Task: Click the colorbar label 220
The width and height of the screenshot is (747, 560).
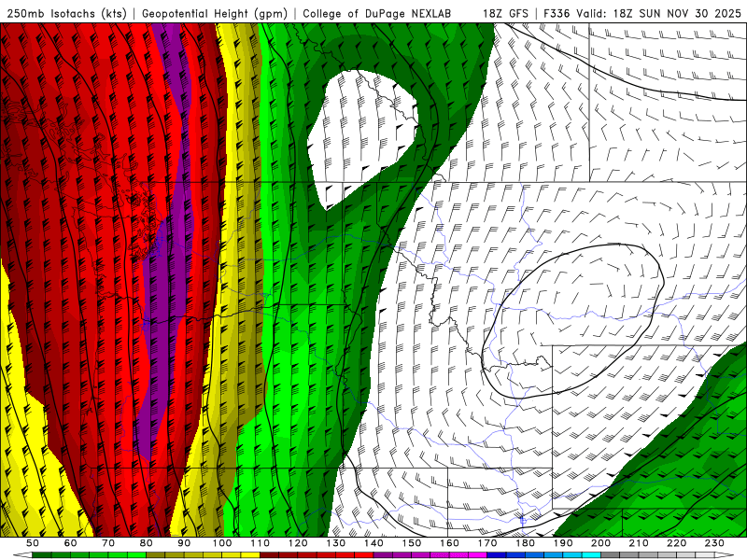Action: pos(677,543)
